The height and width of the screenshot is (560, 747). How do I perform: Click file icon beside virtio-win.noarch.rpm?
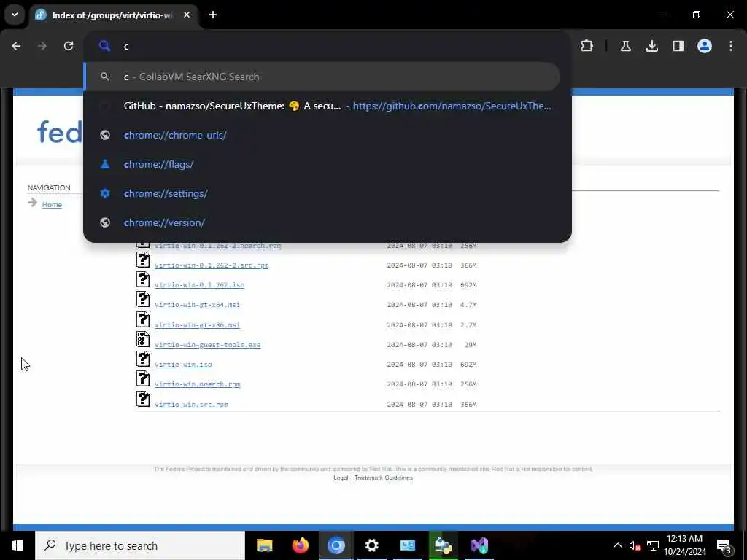tap(143, 379)
